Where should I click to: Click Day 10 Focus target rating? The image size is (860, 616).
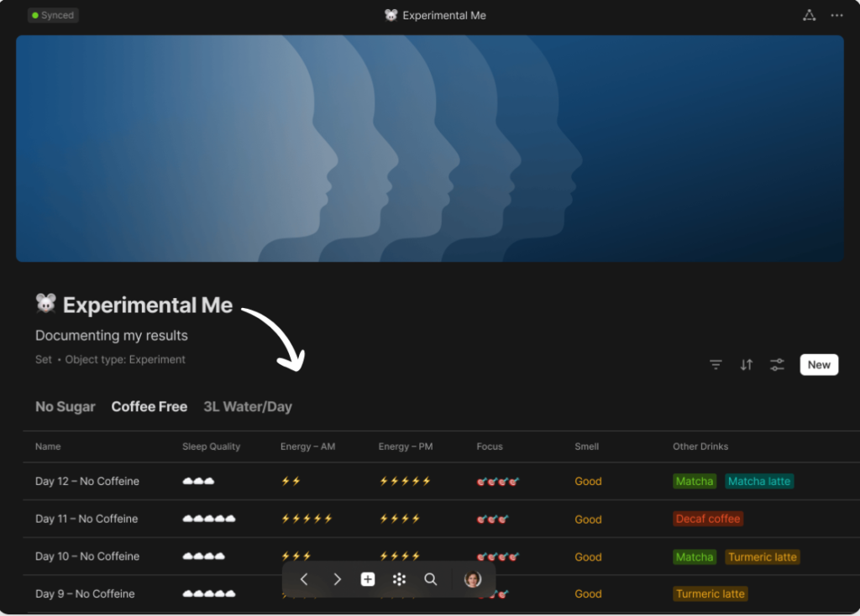point(497,556)
